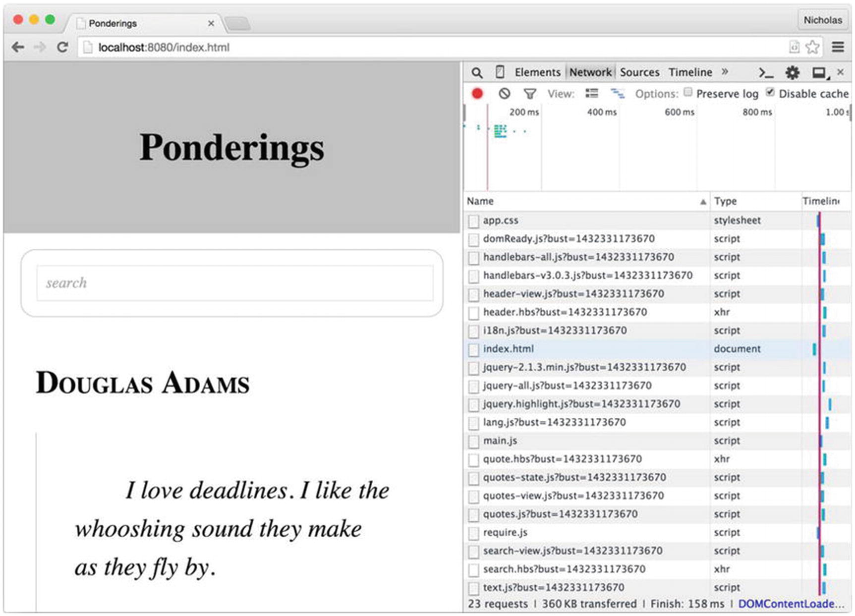
Task: Expand hidden DevTools tabs chevron
Action: point(725,72)
